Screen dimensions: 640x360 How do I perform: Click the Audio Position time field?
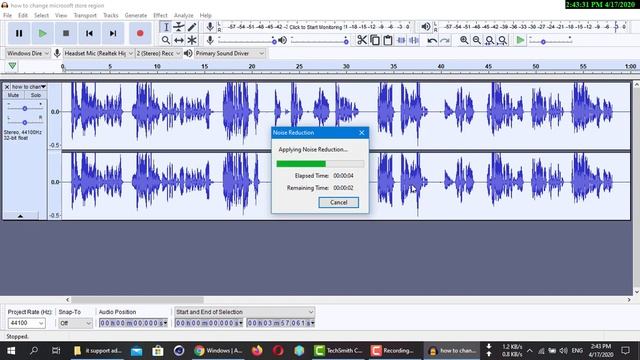point(133,323)
